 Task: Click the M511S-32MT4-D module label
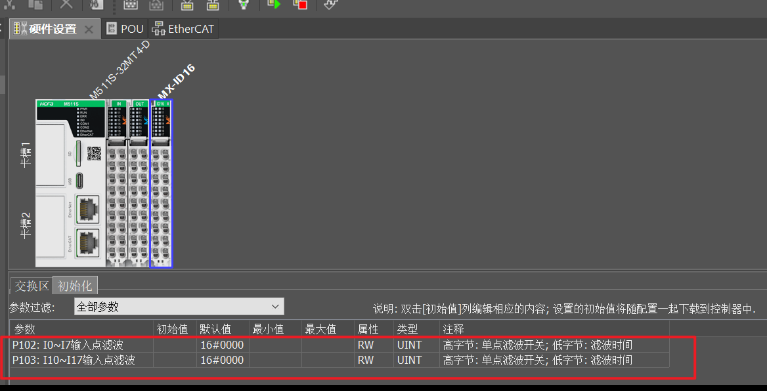point(119,69)
